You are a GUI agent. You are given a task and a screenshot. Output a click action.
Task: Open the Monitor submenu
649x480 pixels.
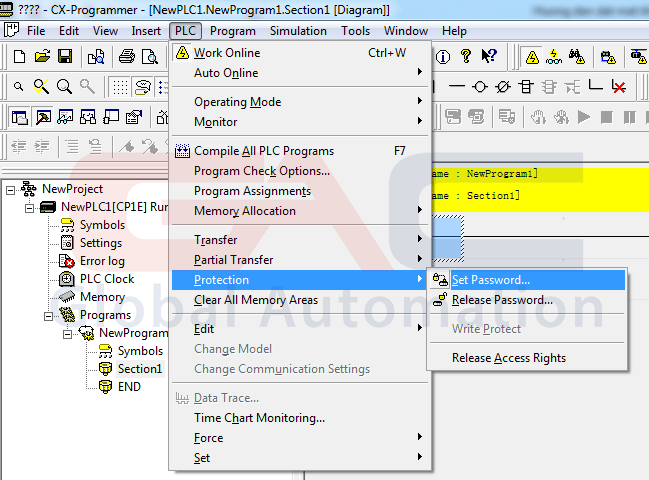(300, 122)
